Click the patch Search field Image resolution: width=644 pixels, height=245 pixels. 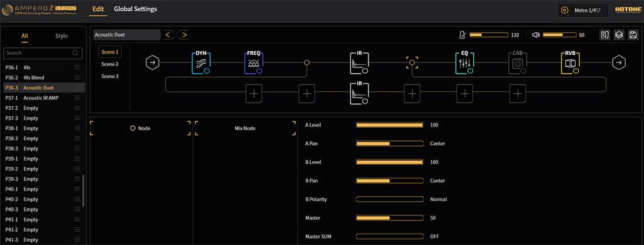tap(43, 53)
